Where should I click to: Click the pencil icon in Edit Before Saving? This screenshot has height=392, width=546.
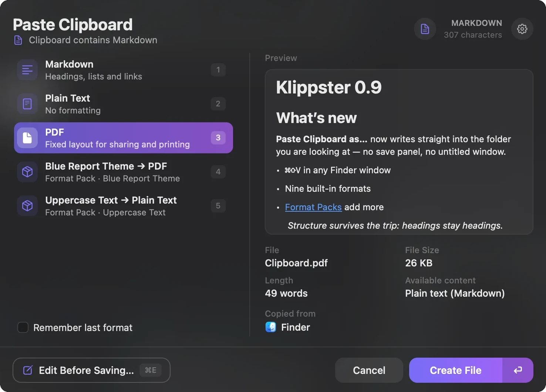coord(28,370)
